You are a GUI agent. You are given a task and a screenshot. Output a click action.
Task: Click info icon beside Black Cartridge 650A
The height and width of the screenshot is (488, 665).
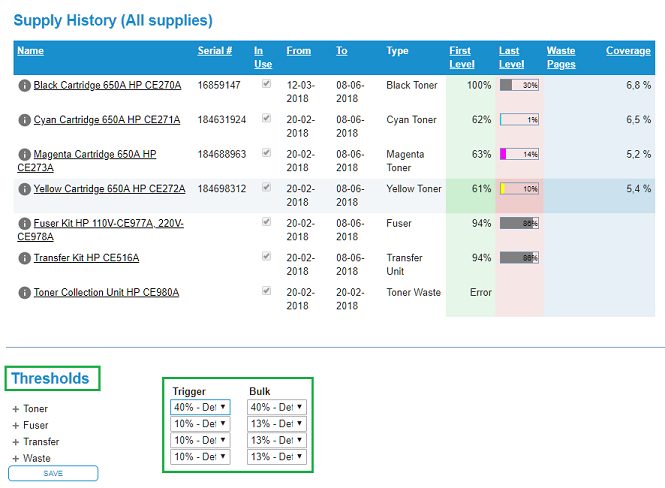24,86
